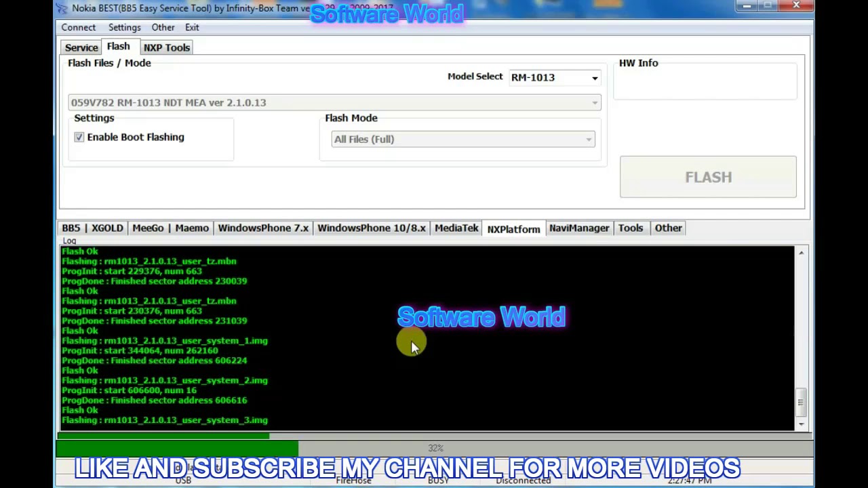
Task: Click the USB status bar entry
Action: coord(183,481)
